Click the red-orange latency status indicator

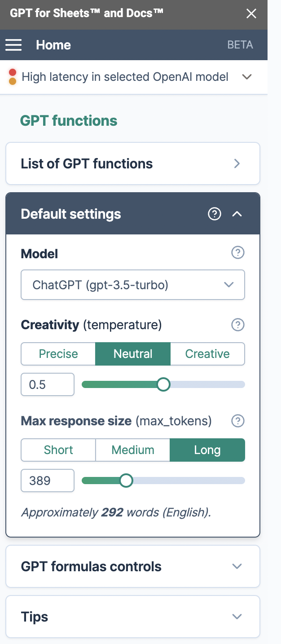13,77
